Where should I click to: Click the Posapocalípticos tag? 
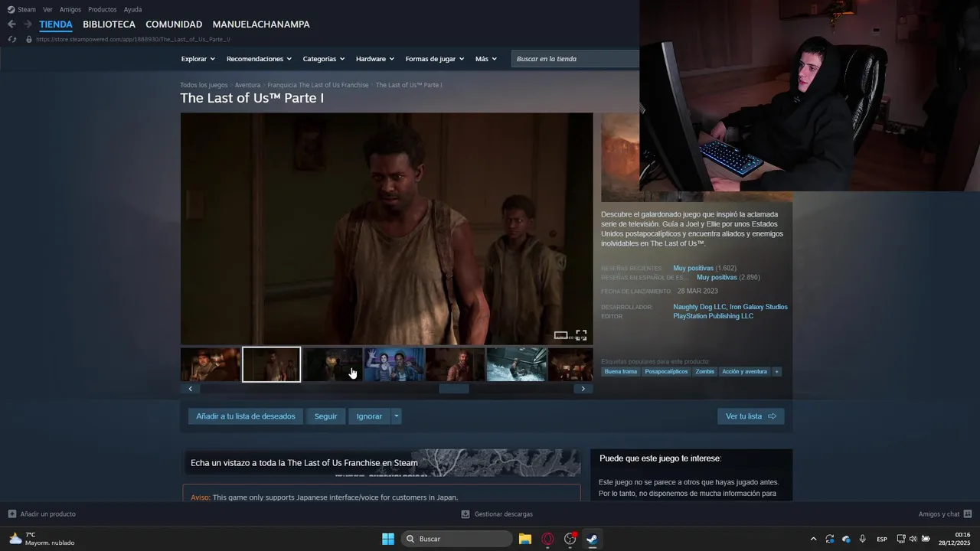pyautogui.click(x=666, y=372)
